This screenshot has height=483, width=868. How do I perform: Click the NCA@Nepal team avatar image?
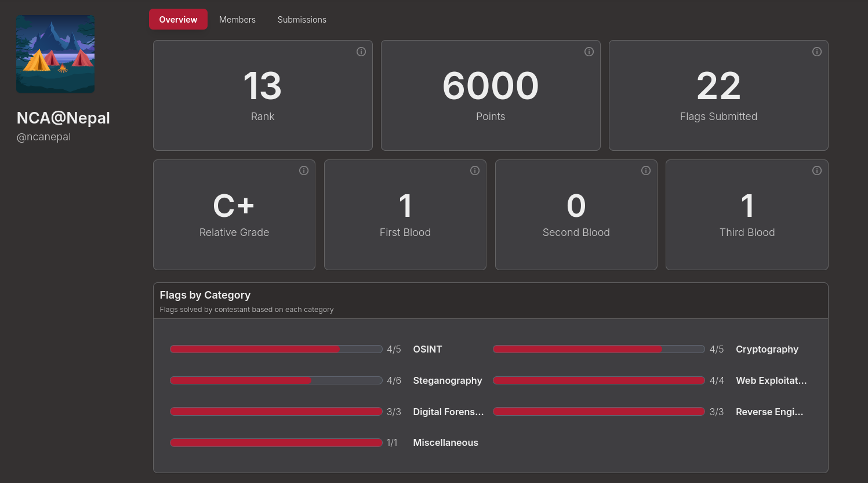point(56,54)
